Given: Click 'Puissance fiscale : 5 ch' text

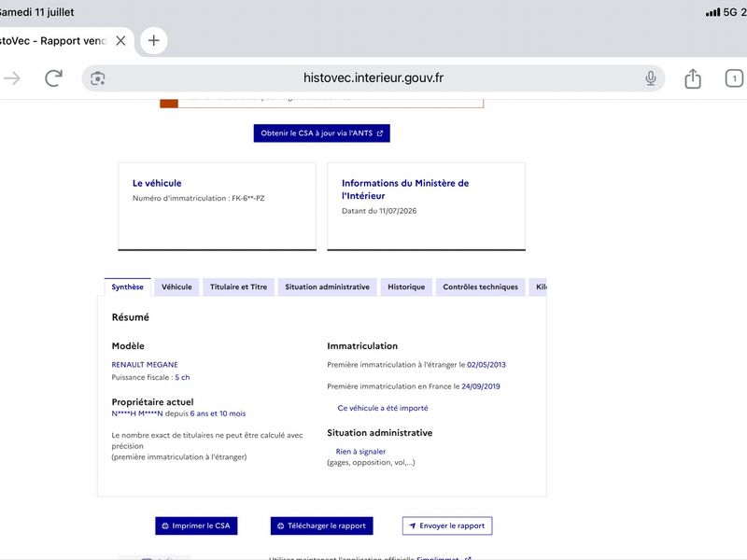Looking at the screenshot, I should [150, 377].
